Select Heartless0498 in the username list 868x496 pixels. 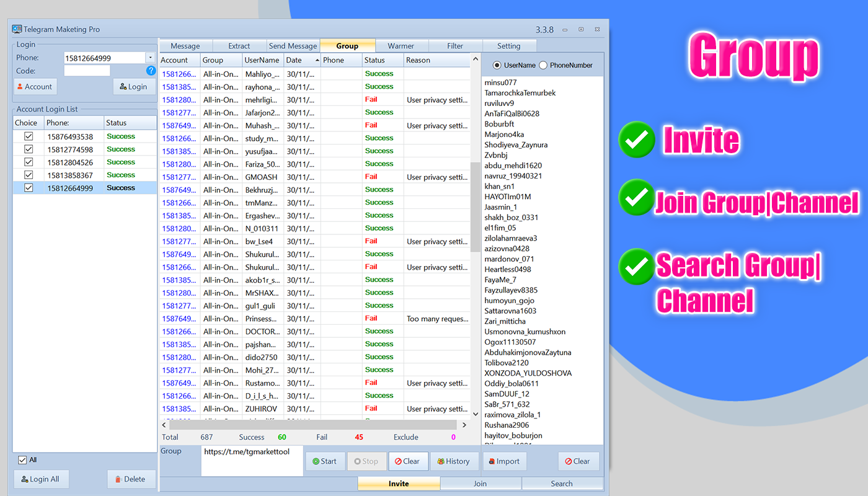[508, 269]
